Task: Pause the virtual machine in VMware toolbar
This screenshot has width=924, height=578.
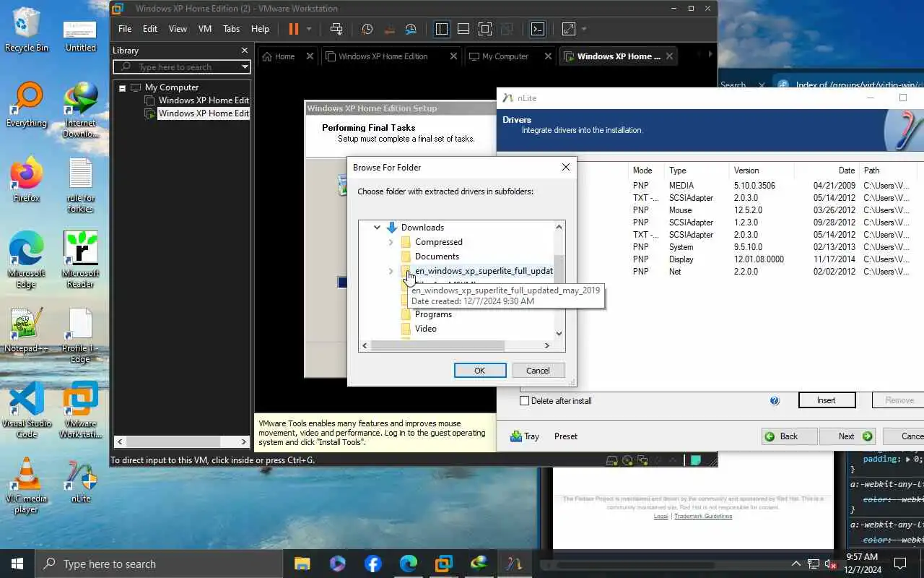Action: pos(294,29)
